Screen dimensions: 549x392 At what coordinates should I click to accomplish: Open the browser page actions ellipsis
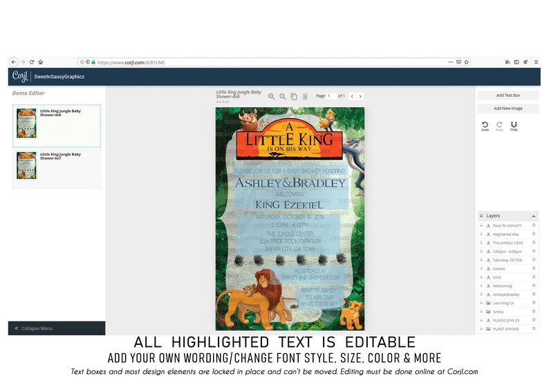click(x=451, y=62)
